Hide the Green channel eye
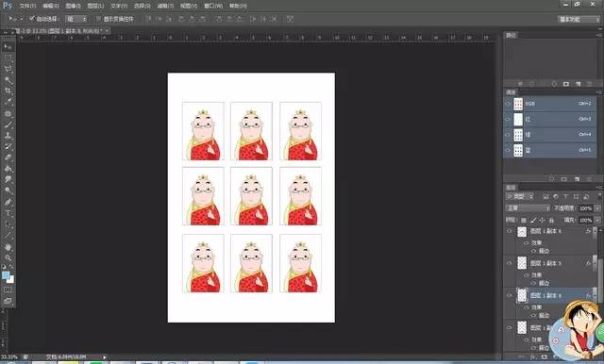 tap(508, 135)
